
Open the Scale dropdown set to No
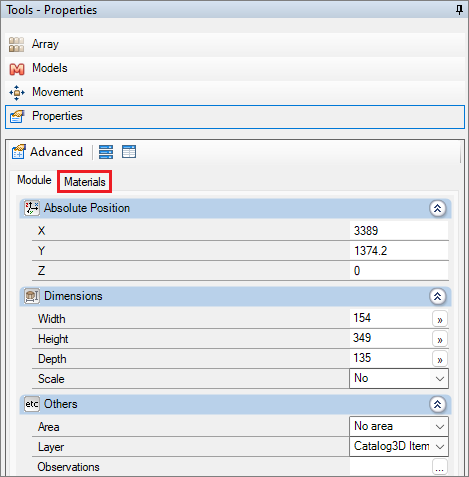(399, 378)
